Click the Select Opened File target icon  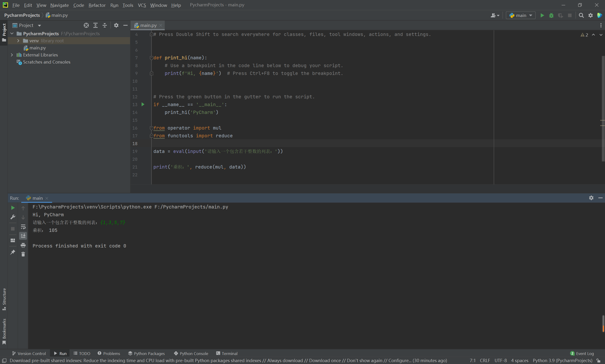tap(86, 25)
